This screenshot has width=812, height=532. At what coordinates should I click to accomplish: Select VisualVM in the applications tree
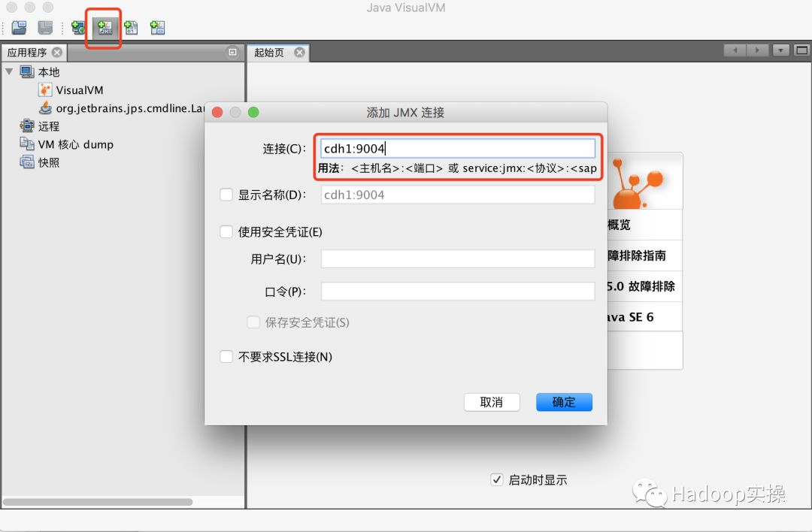[79, 90]
